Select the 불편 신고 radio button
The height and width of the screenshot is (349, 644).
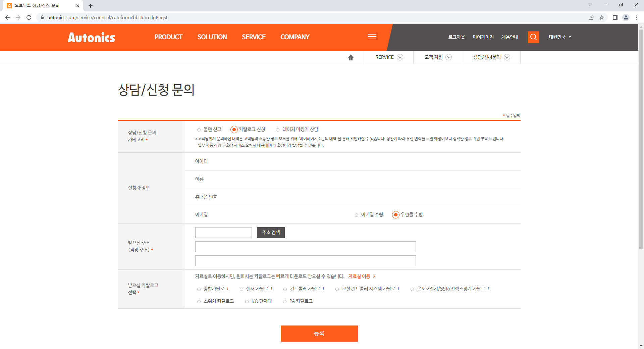point(199,130)
